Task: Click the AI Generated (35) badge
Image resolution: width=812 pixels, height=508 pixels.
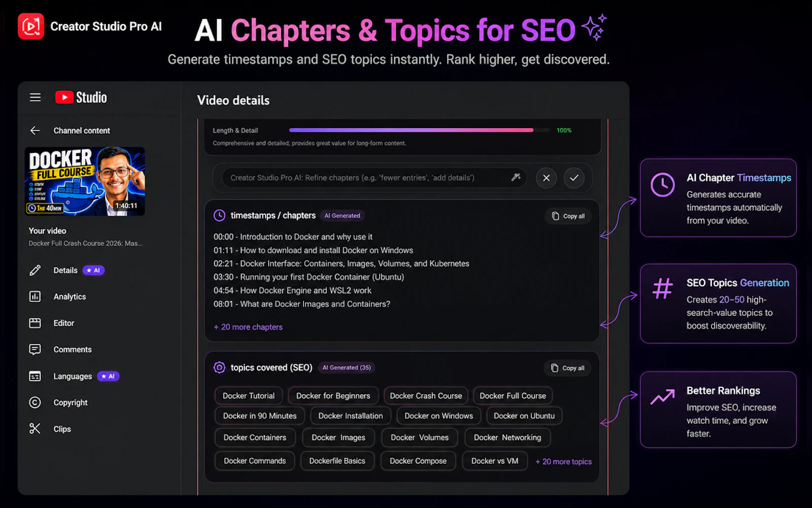Action: 347,367
